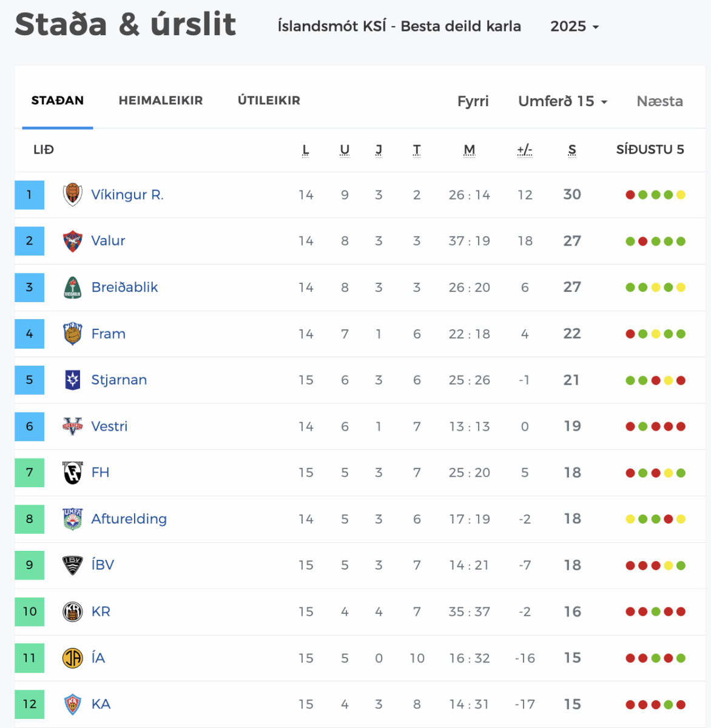Viewport: 711px width, 728px height.
Task: Switch to the Útileikir tab
Action: [x=269, y=101]
